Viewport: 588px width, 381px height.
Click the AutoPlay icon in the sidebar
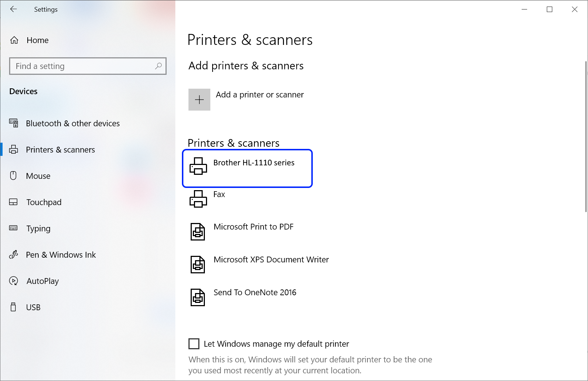click(13, 281)
